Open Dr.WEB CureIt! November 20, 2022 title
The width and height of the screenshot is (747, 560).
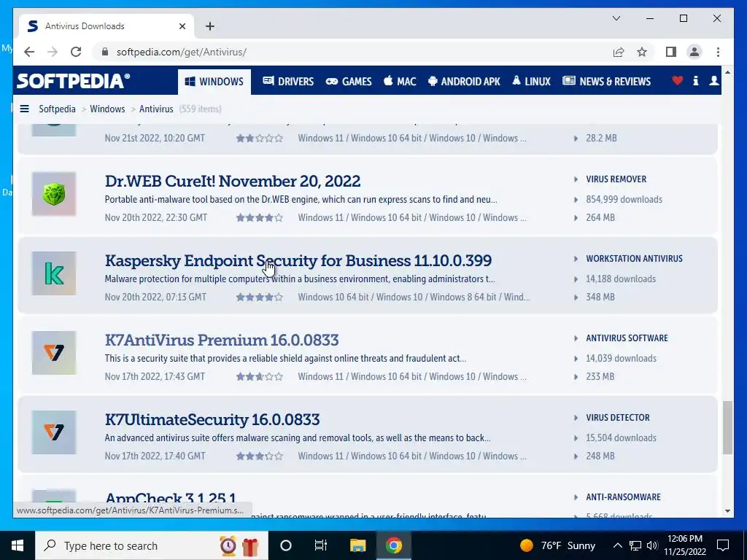233,181
